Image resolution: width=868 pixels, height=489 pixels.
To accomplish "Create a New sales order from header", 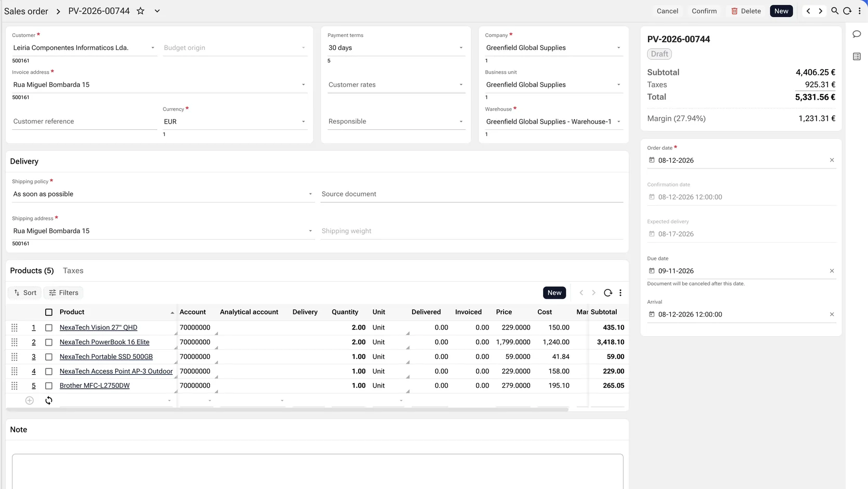I will pos(781,11).
